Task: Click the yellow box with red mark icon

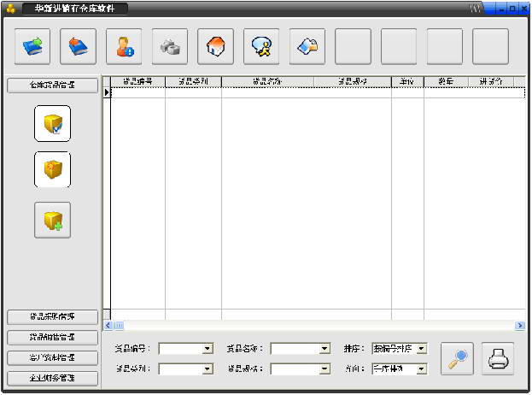Action: (53, 169)
